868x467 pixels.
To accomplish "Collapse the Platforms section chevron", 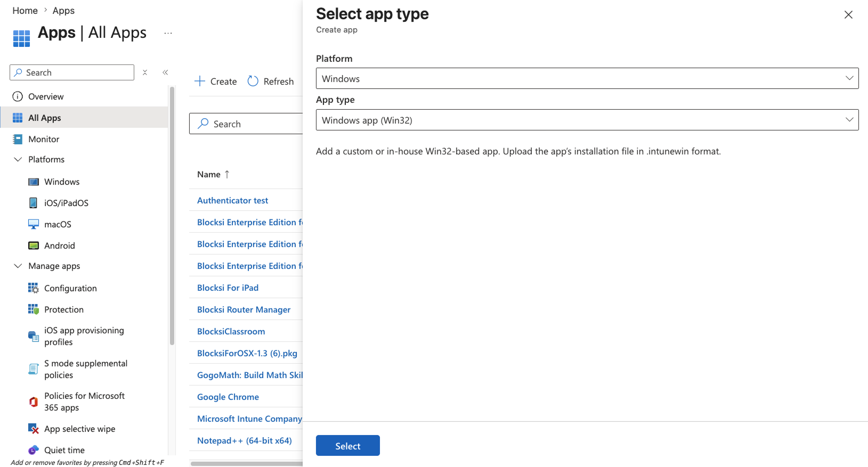I will pos(18,159).
